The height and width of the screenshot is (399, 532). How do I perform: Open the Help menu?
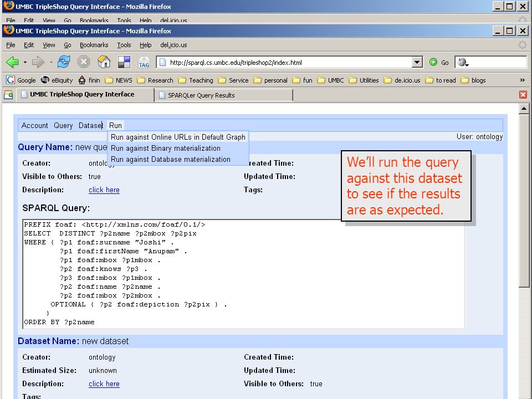(x=146, y=45)
